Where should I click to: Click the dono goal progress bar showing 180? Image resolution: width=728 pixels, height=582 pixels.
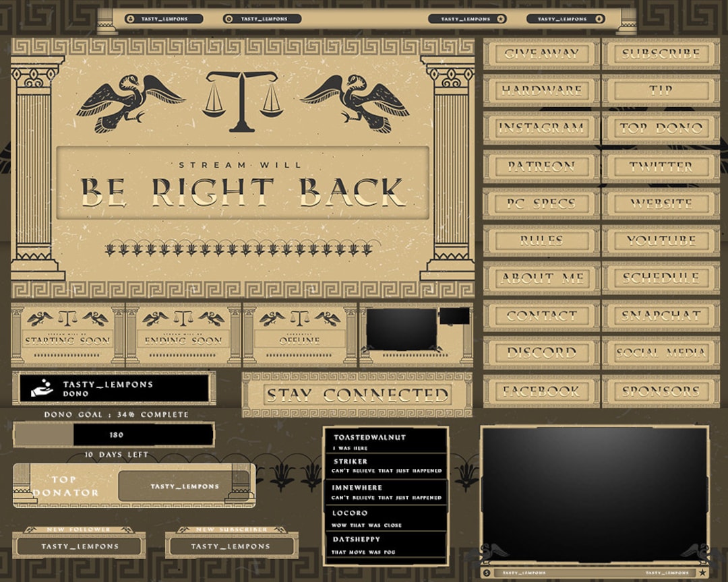click(x=113, y=434)
